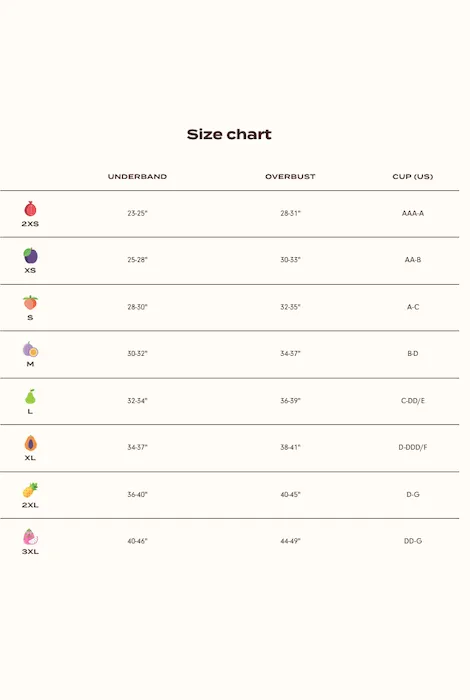
Task: Click the purple plum icon for XS
Action: click(x=30, y=255)
